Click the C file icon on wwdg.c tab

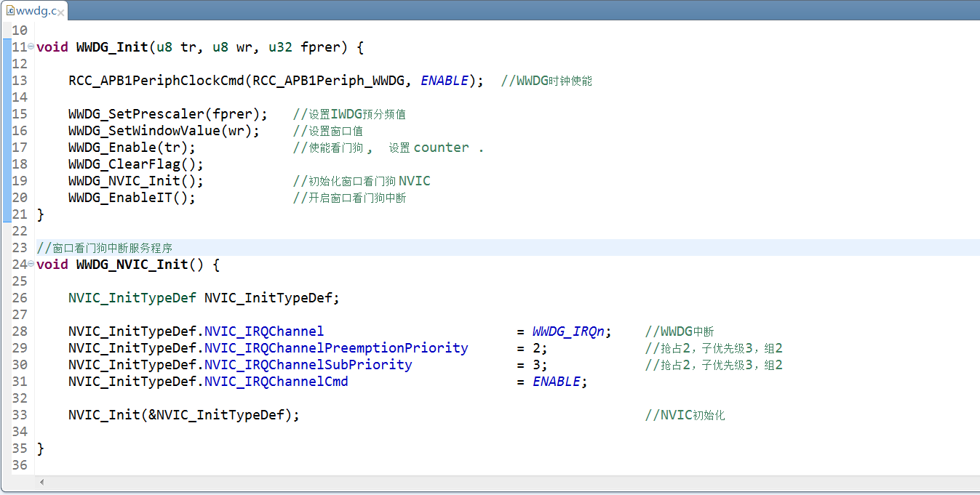(x=9, y=12)
